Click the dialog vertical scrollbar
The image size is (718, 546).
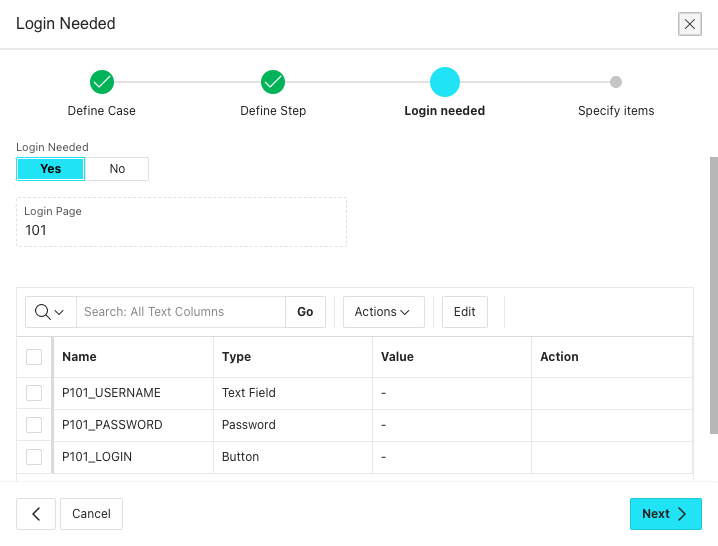pyautogui.click(x=713, y=295)
